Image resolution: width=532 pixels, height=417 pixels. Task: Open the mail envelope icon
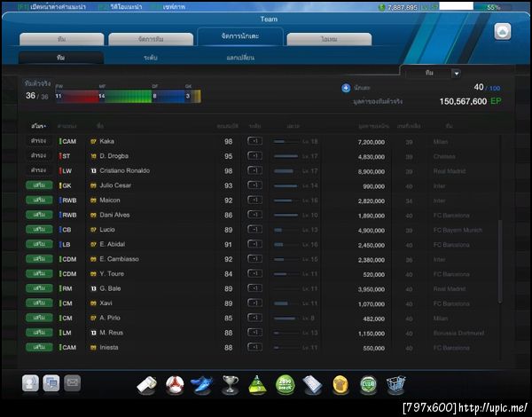[73, 383]
